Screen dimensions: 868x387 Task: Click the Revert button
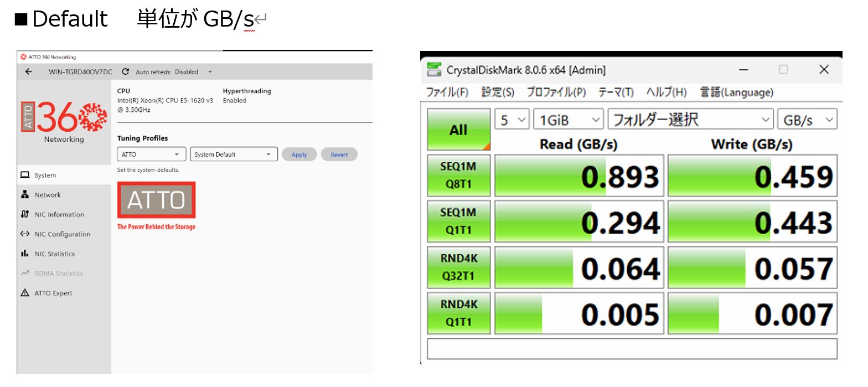tap(339, 154)
